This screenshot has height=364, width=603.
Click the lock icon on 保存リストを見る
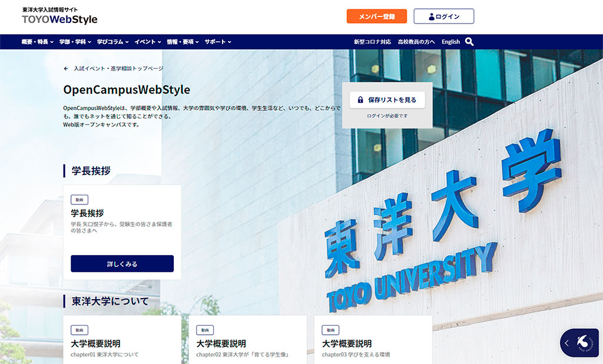point(360,100)
